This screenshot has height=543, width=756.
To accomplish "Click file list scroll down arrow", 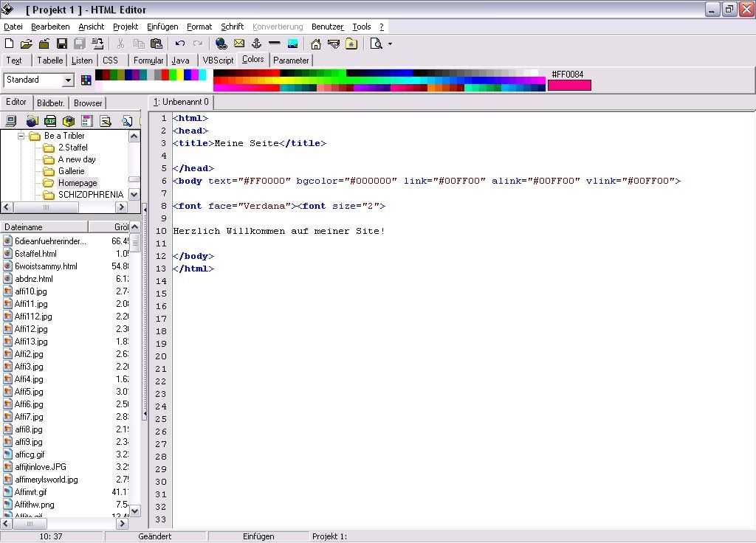I will (x=135, y=511).
